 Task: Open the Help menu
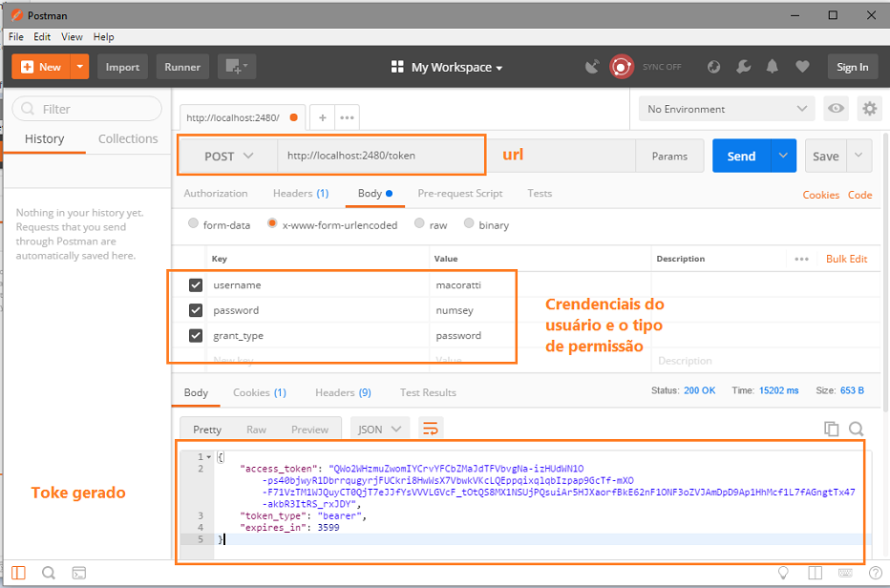(103, 37)
